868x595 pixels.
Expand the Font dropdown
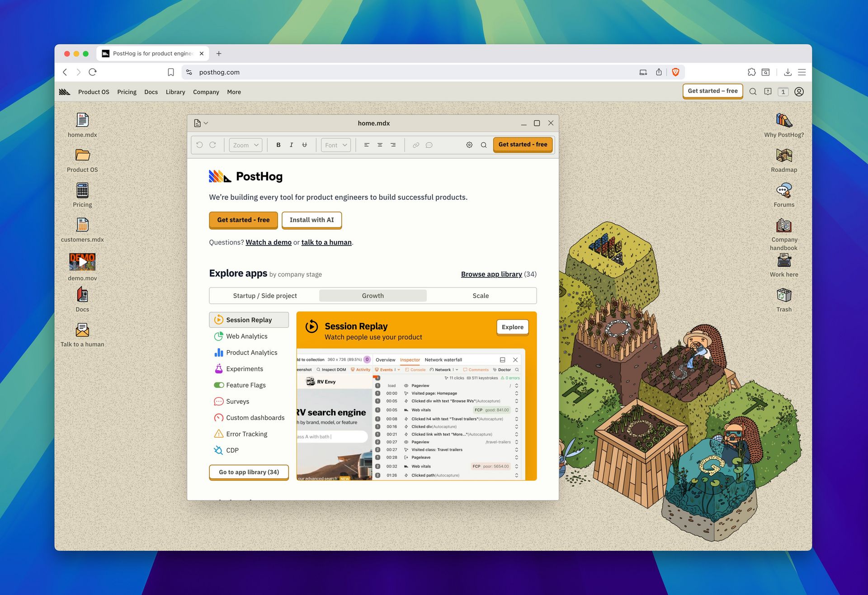coord(336,145)
